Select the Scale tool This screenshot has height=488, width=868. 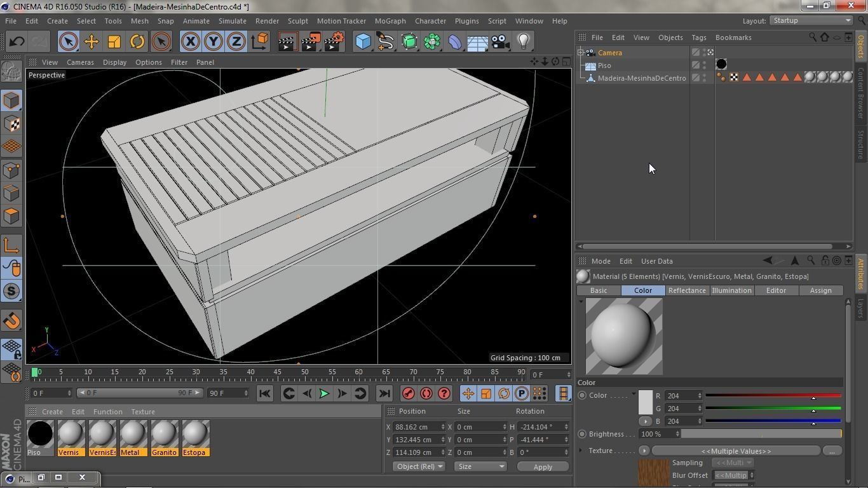(114, 42)
